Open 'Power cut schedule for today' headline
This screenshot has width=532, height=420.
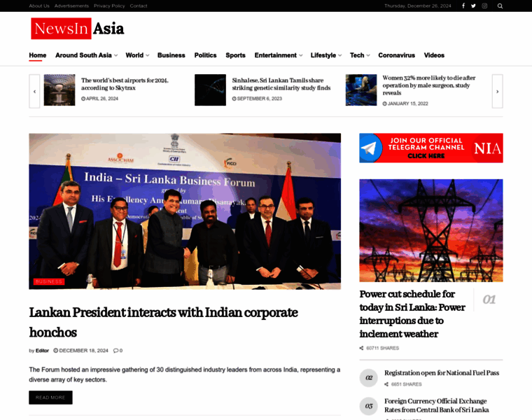click(x=412, y=314)
